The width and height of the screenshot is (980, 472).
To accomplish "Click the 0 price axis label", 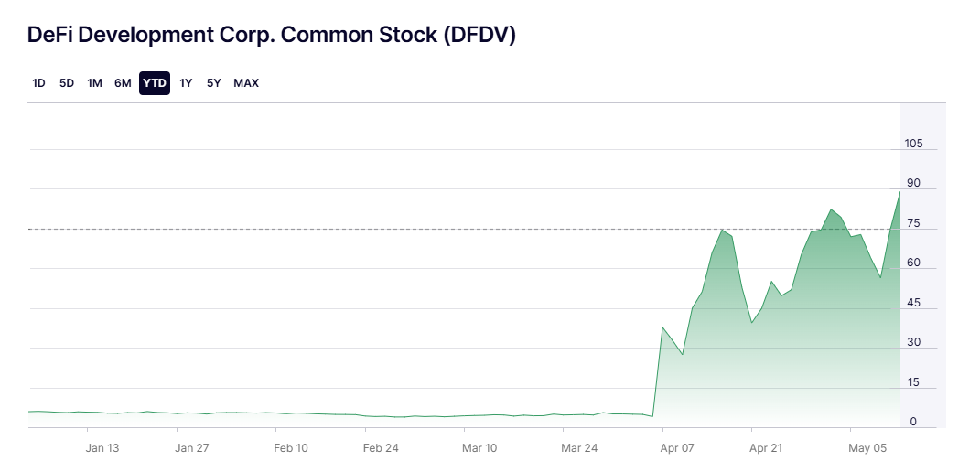I will (x=913, y=422).
